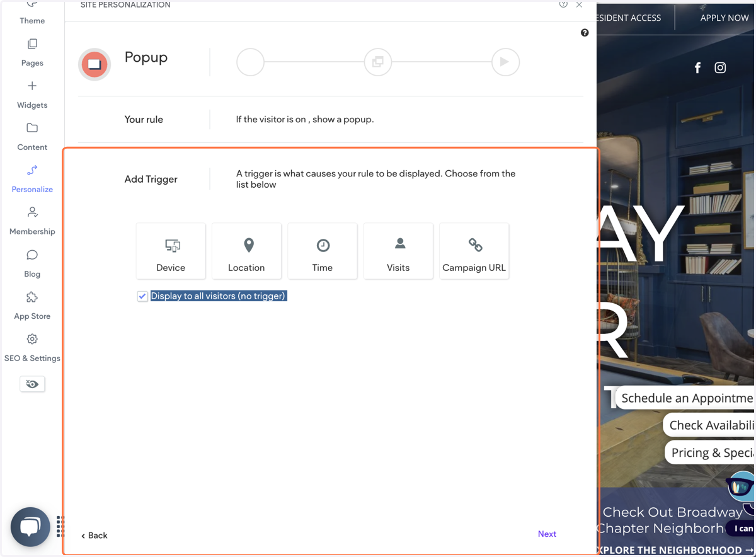Click the 'Popup' title text
Screen dimensions: 756x557
pyautogui.click(x=146, y=57)
